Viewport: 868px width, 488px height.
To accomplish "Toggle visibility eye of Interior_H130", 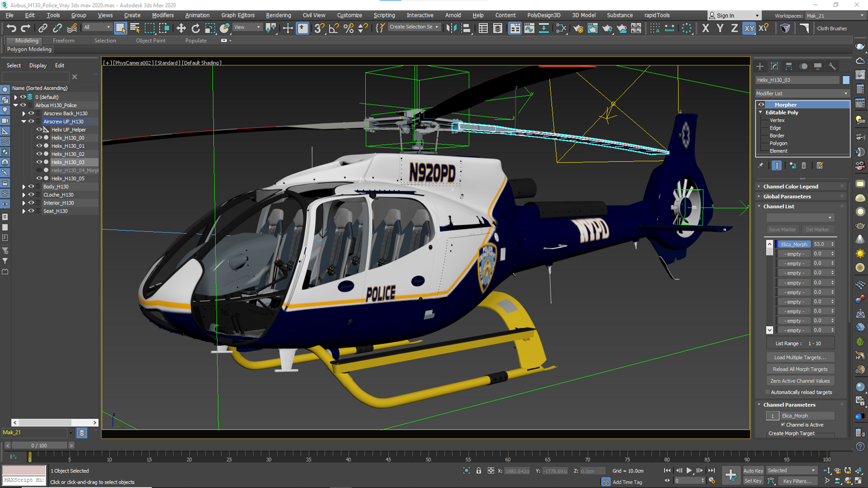I will tap(31, 203).
